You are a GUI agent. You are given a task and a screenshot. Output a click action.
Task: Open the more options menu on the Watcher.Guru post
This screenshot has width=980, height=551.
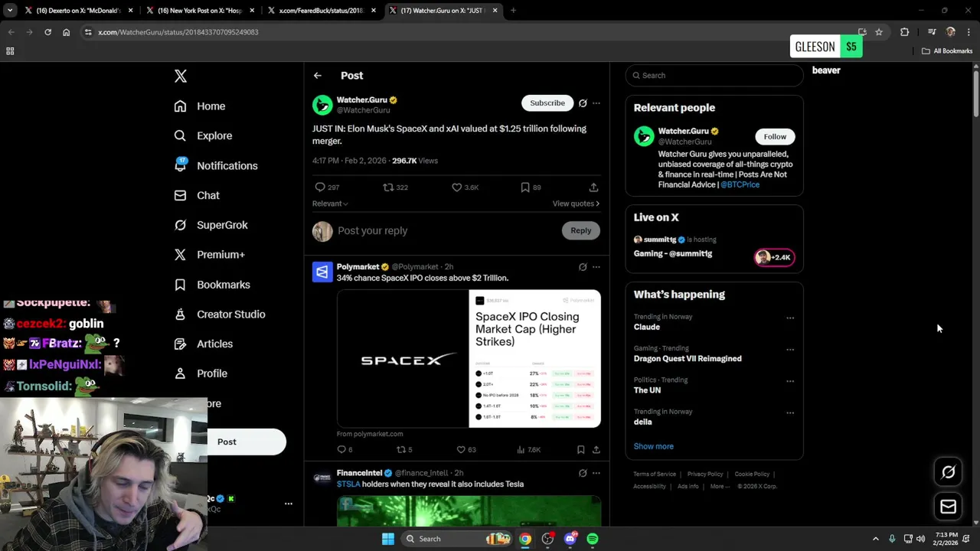pyautogui.click(x=596, y=103)
